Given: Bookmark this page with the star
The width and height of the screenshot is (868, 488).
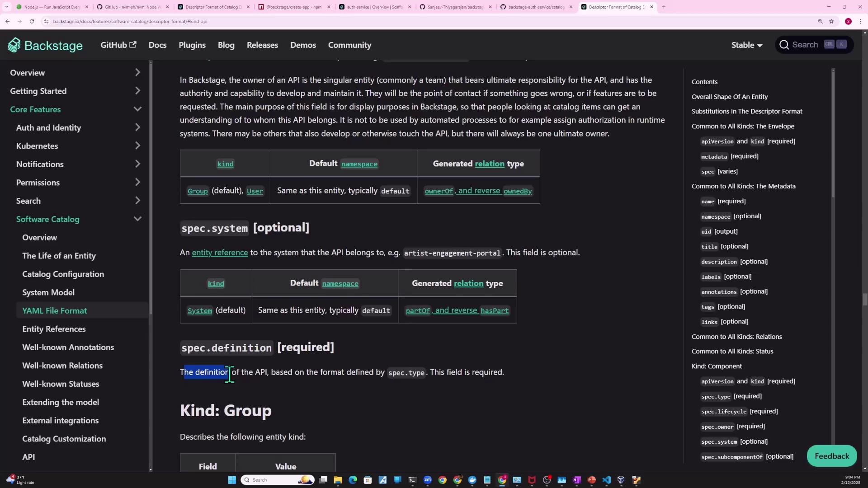Looking at the screenshot, I should [831, 21].
